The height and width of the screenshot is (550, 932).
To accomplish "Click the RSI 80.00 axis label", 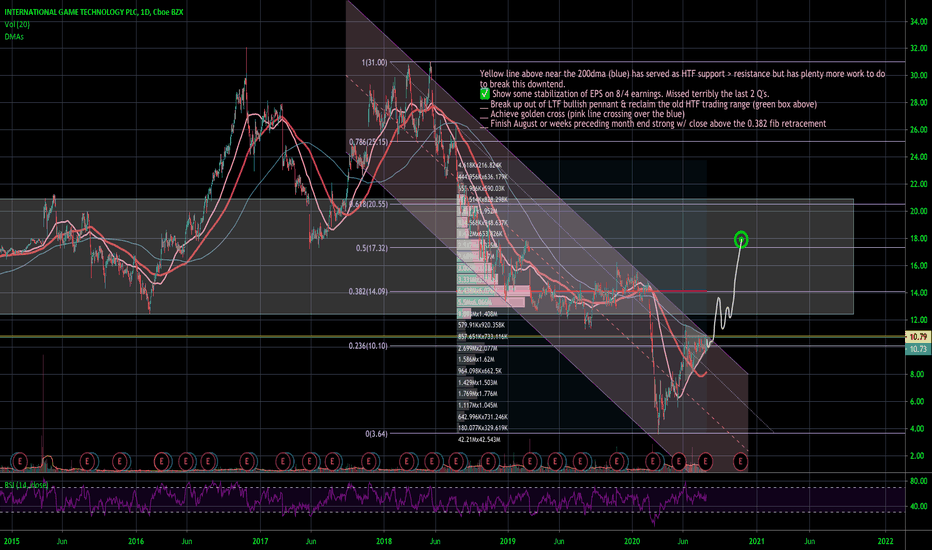I will [x=918, y=481].
